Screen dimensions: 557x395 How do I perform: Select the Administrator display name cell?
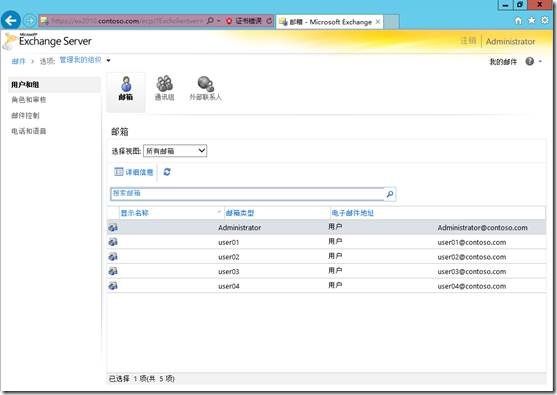239,228
